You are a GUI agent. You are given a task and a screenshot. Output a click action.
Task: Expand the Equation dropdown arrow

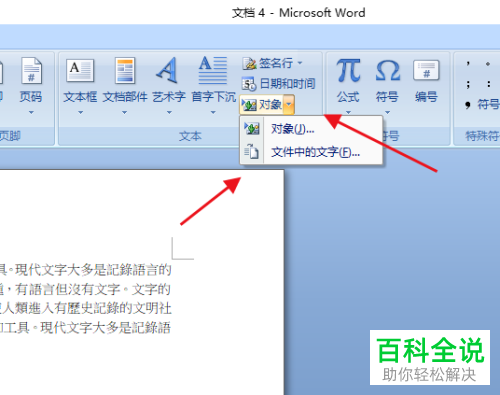tap(348, 112)
